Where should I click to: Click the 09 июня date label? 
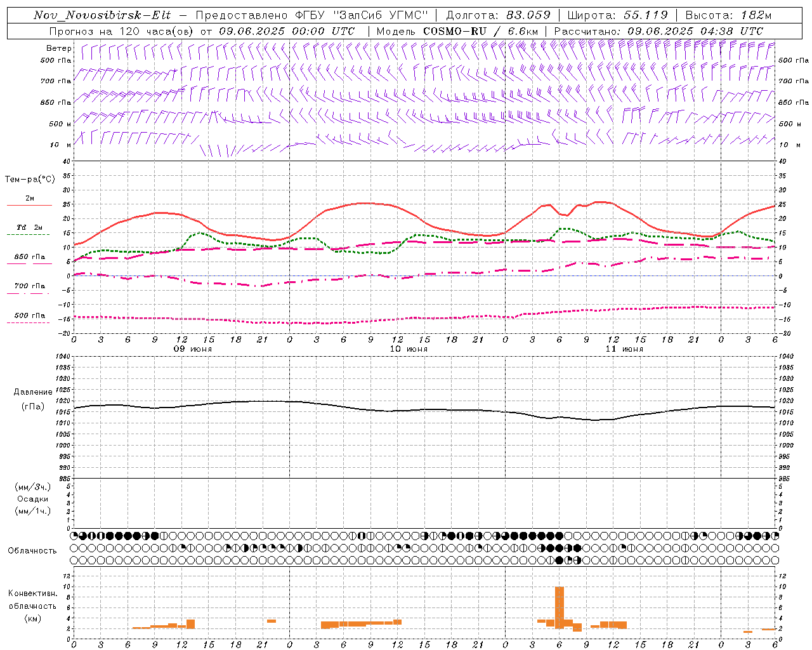[x=193, y=349]
